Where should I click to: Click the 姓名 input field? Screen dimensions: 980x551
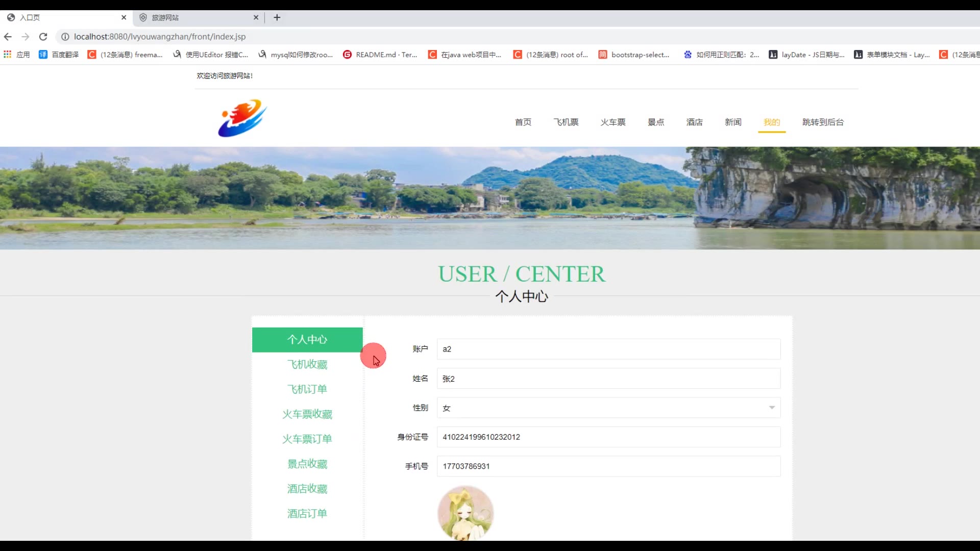pos(608,379)
